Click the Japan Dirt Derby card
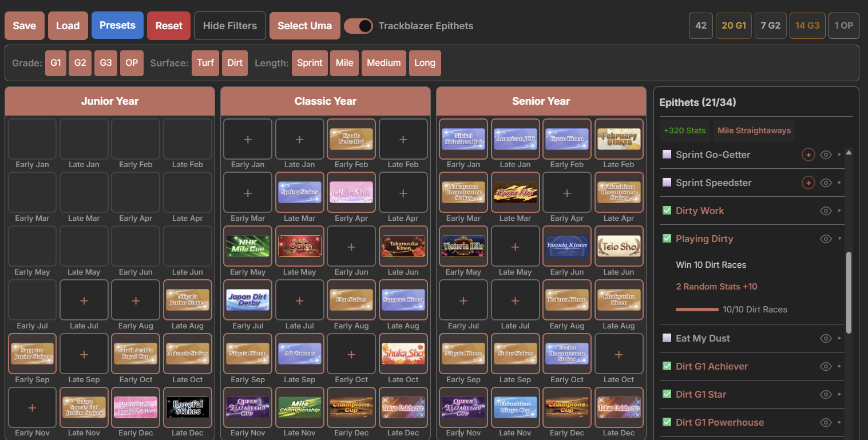868x440 pixels. click(x=248, y=300)
